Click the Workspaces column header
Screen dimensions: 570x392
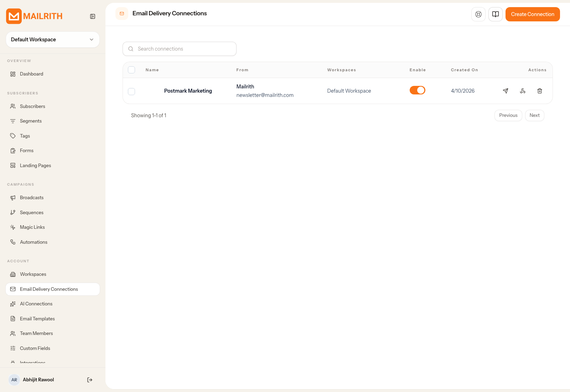[x=342, y=70]
